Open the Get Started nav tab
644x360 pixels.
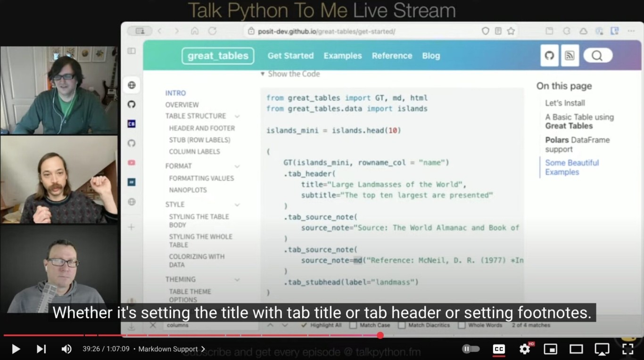(290, 56)
